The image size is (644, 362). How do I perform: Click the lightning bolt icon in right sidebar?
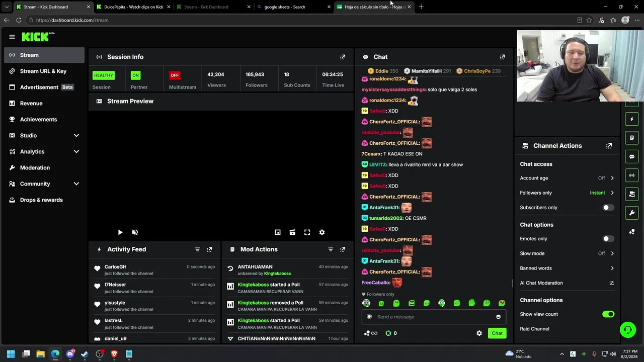[x=632, y=119]
